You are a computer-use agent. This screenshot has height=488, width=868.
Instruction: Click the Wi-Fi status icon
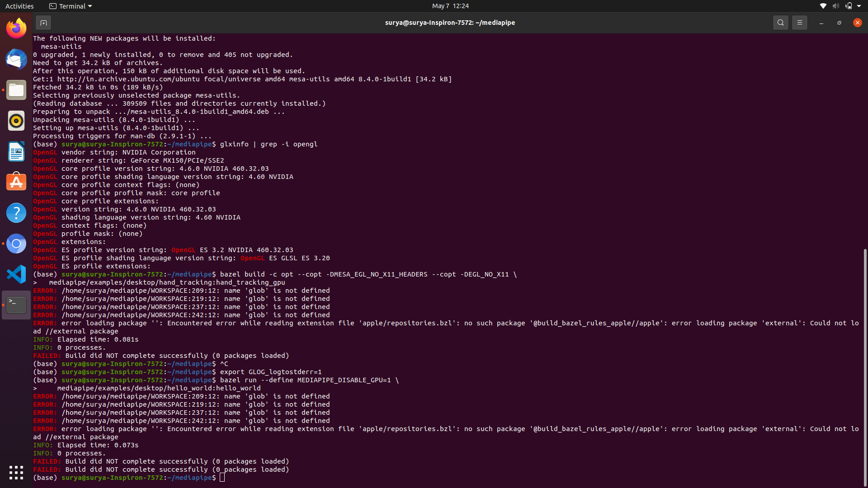(822, 6)
